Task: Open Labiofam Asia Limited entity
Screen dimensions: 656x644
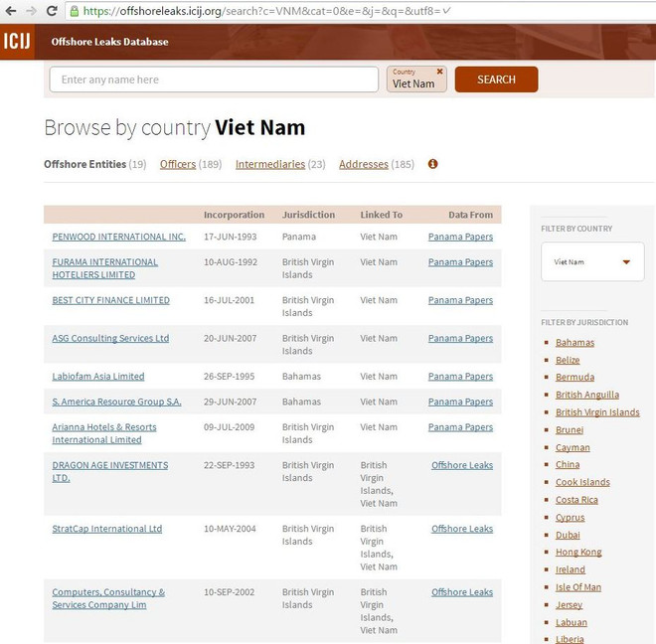Action: [98, 377]
